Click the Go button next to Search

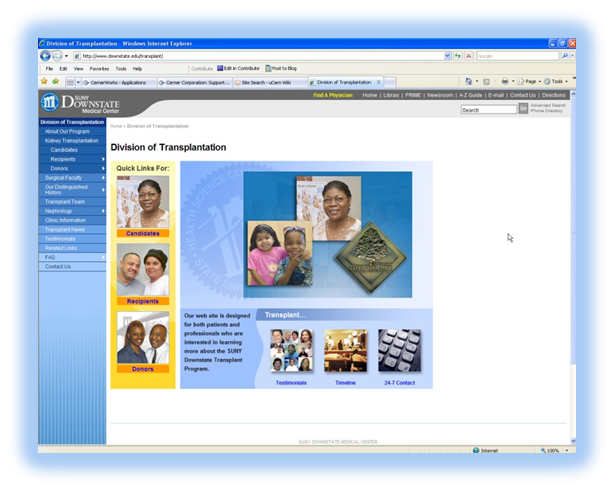coord(523,108)
